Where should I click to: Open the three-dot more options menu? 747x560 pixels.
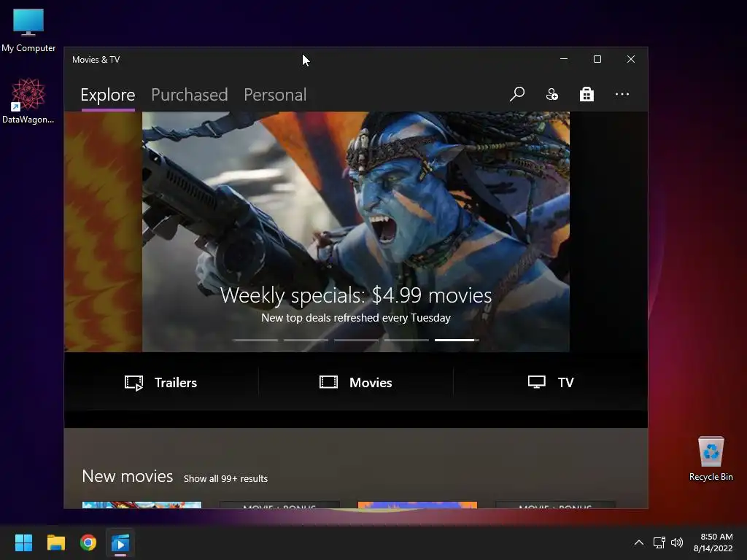tap(622, 94)
